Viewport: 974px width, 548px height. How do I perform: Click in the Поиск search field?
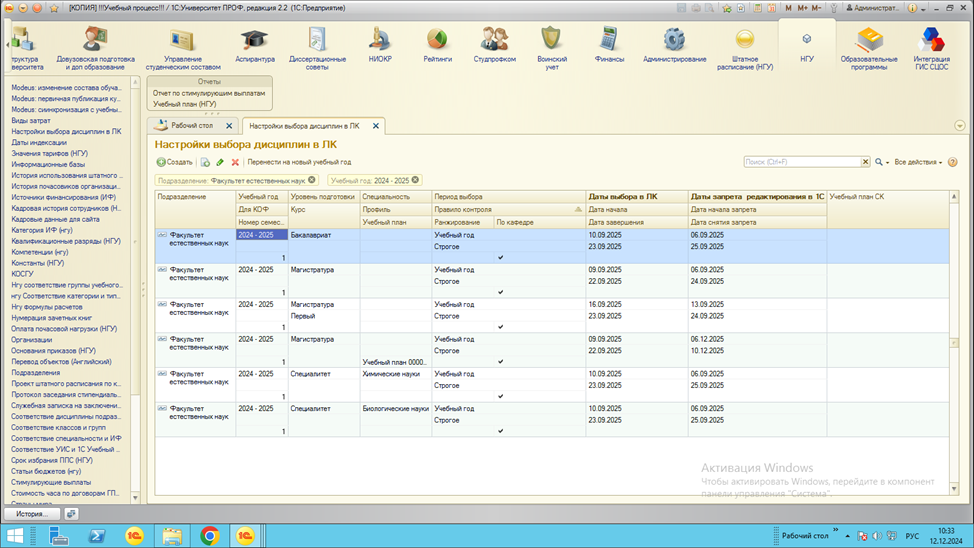802,162
